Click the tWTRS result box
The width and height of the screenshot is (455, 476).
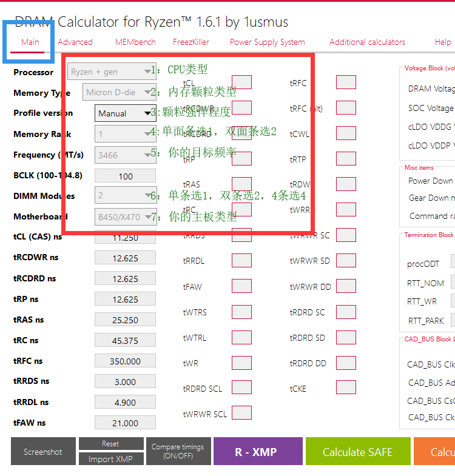pos(241,312)
